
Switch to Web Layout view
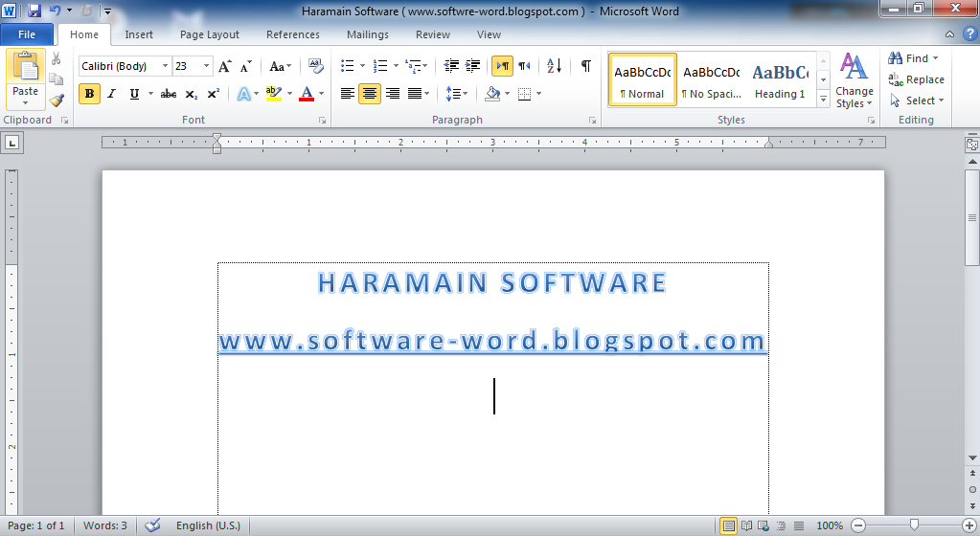[x=763, y=526]
